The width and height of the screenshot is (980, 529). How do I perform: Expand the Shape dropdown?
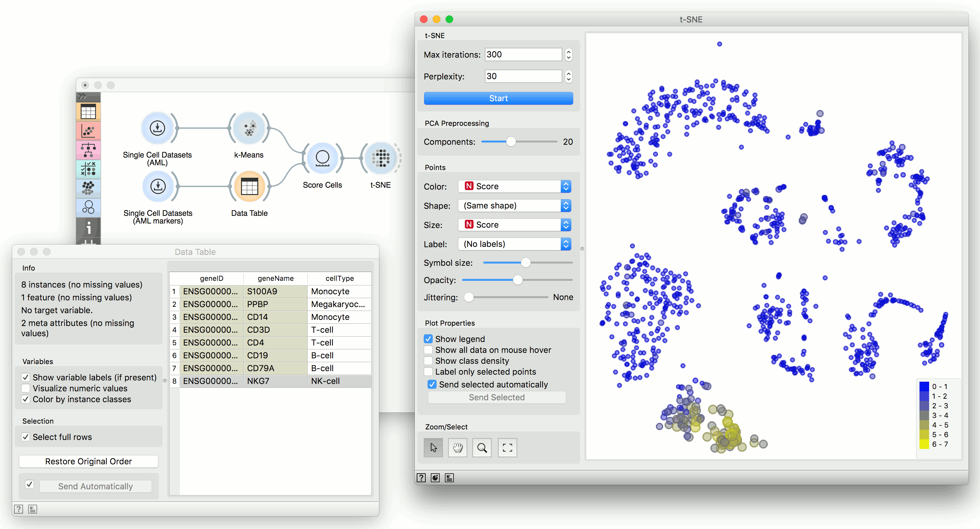pos(514,206)
